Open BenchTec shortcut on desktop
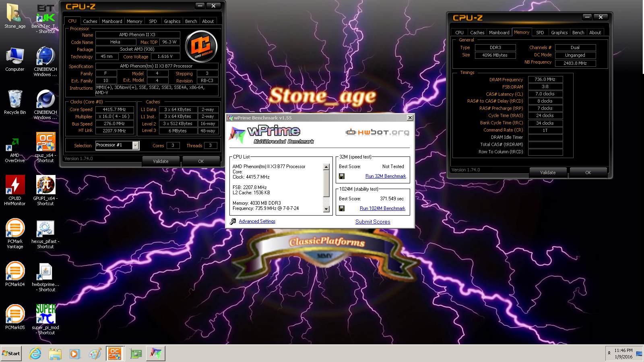644x362 pixels. click(45, 18)
